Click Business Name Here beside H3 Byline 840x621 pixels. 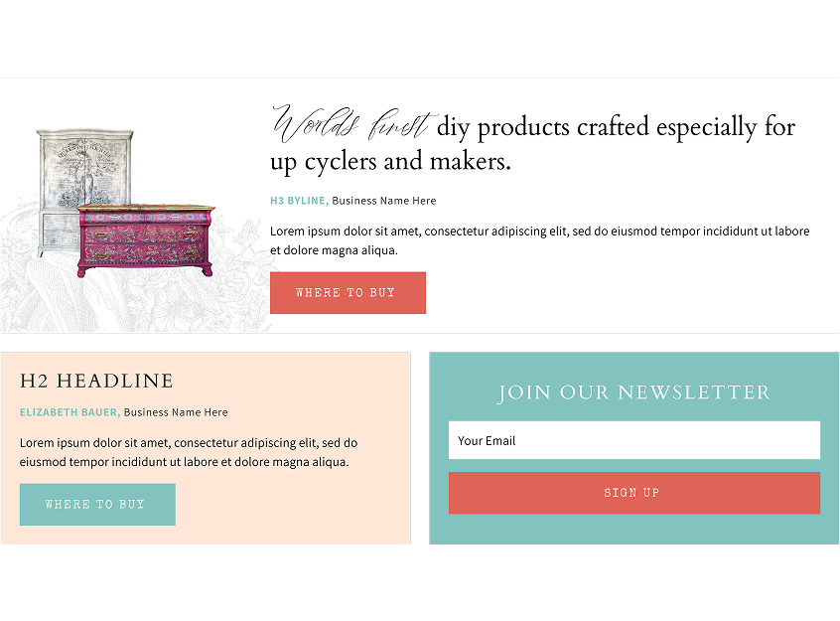tap(383, 201)
